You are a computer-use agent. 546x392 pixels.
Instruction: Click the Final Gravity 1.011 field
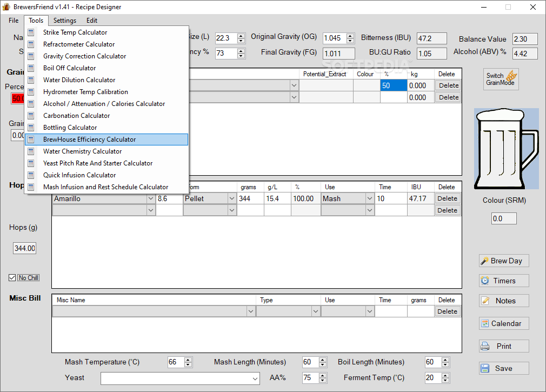click(339, 54)
